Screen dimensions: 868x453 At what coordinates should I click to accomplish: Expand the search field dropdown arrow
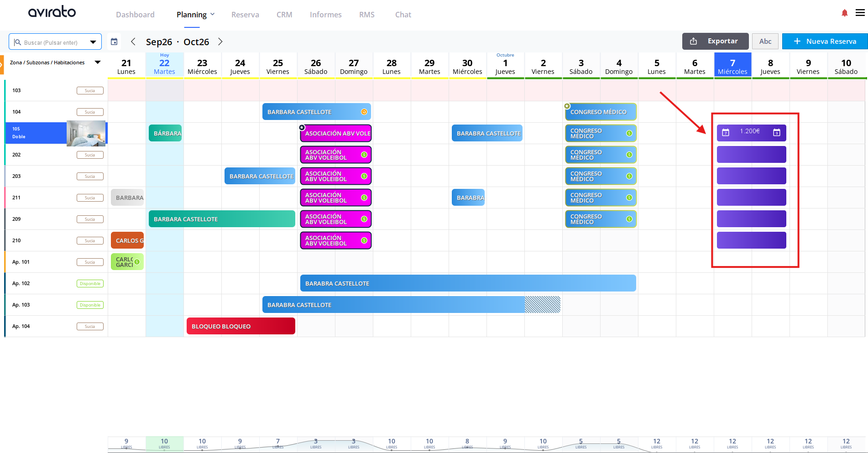coord(93,42)
